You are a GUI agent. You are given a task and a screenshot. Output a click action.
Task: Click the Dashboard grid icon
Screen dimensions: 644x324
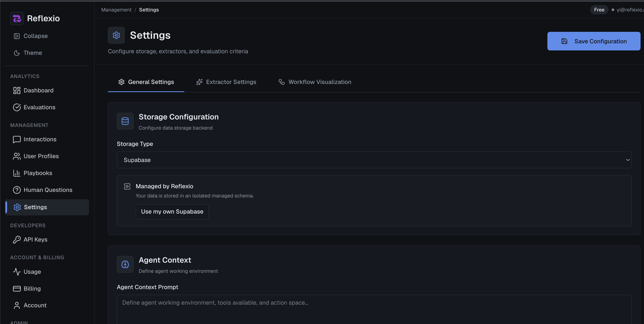pyautogui.click(x=17, y=90)
